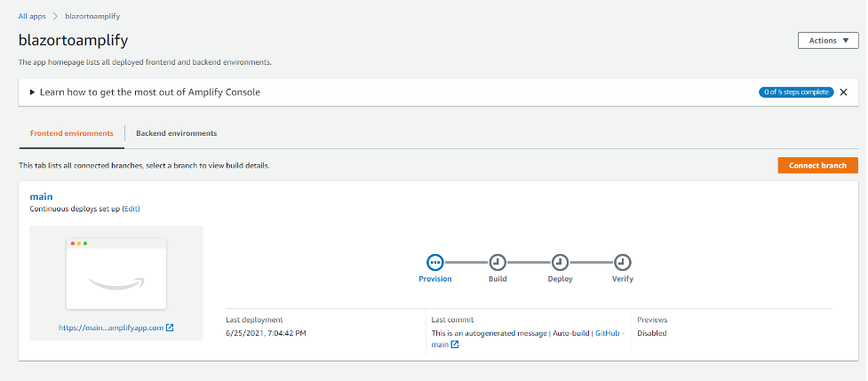Click the app preview thumbnail

116,273
